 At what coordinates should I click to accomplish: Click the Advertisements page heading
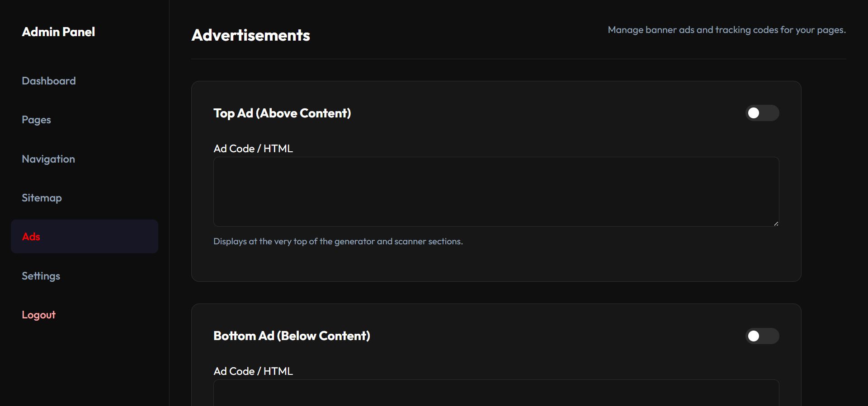(x=250, y=35)
